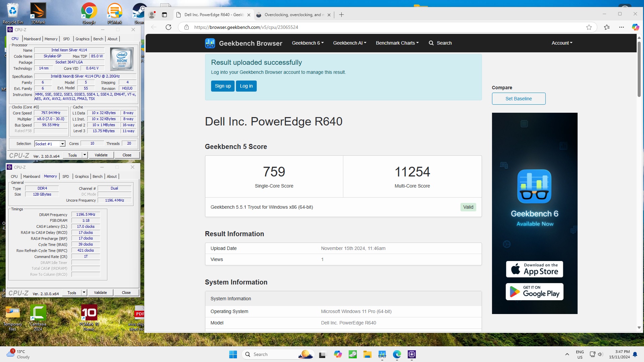Open Copilot icon in Edge toolbar

click(635, 27)
